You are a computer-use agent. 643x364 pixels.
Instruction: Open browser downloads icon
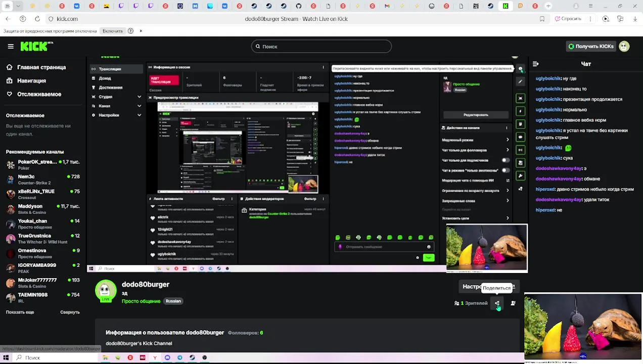click(x=635, y=19)
